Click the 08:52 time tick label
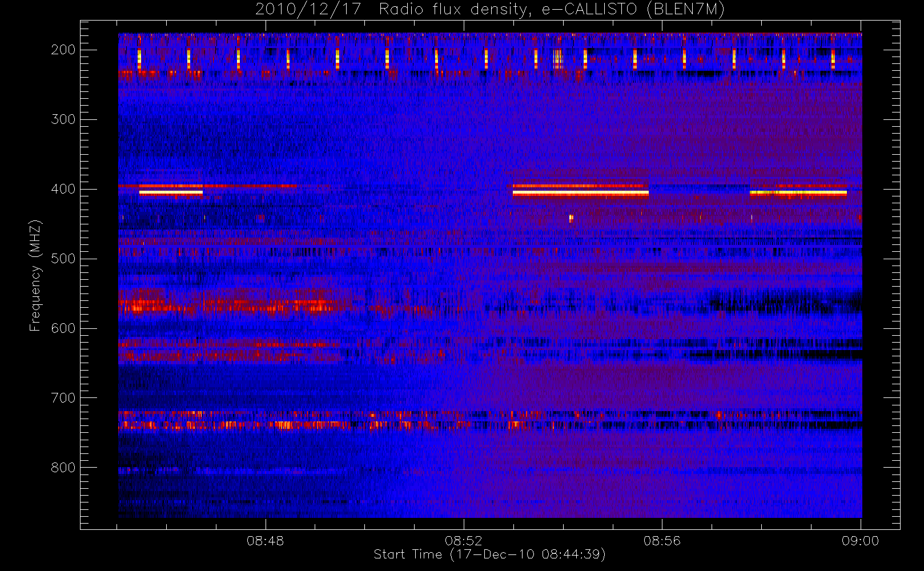 tap(464, 541)
